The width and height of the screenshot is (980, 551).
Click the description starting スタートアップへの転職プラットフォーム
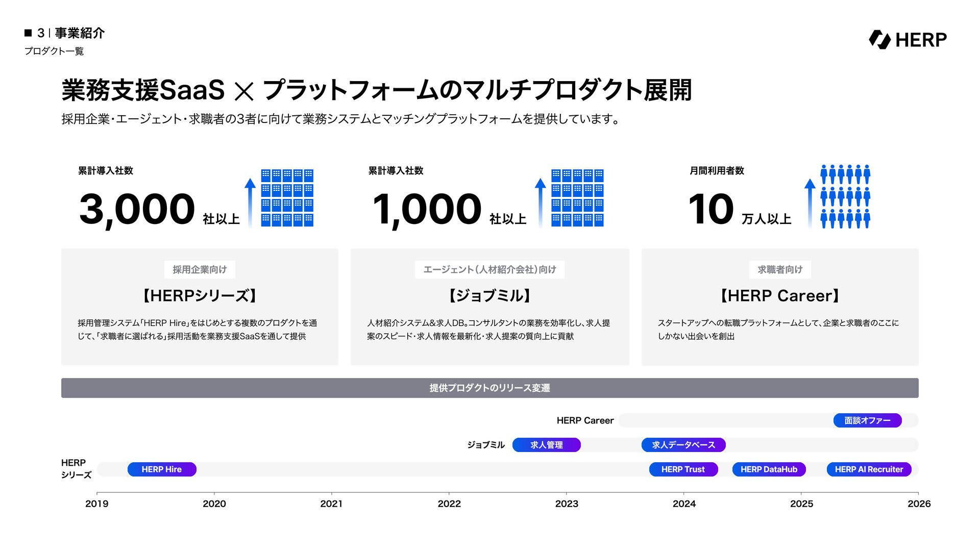(x=778, y=330)
